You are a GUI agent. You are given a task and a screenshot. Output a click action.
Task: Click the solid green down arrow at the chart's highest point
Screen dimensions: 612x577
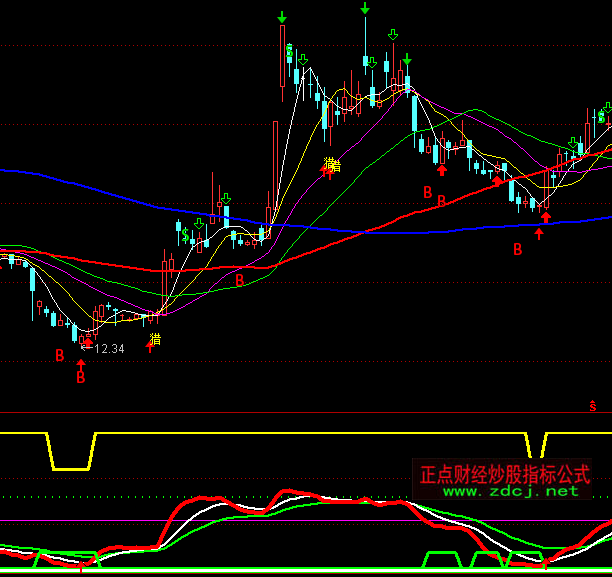[365, 10]
